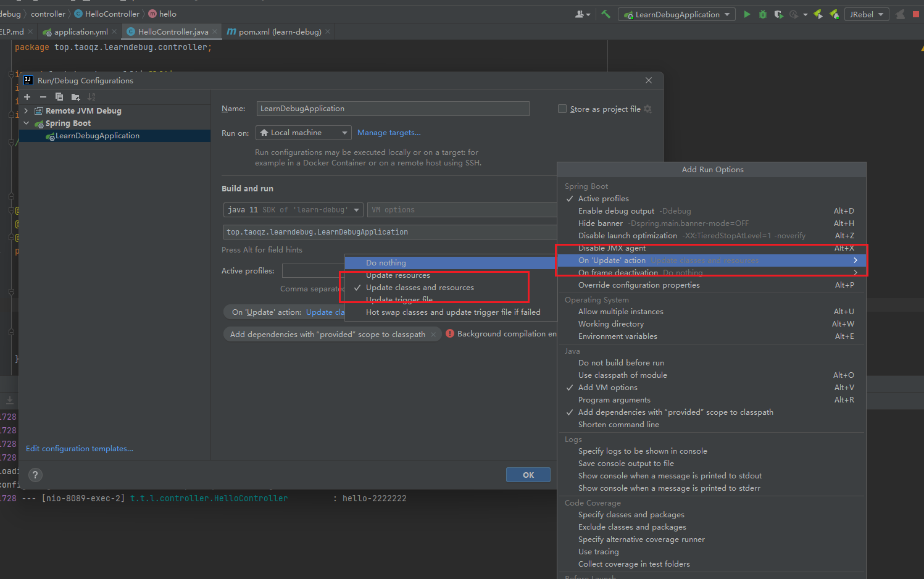Click the Build Project hammer icon

click(606, 14)
